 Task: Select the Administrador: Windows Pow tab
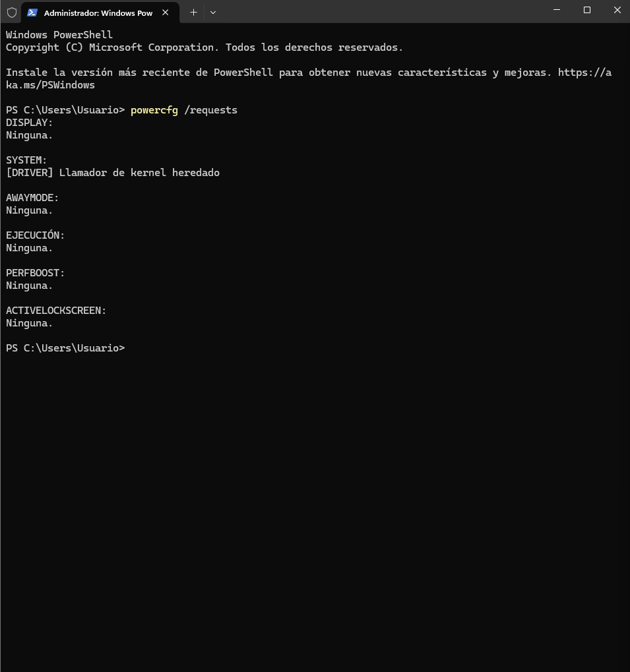pyautogui.click(x=100, y=13)
